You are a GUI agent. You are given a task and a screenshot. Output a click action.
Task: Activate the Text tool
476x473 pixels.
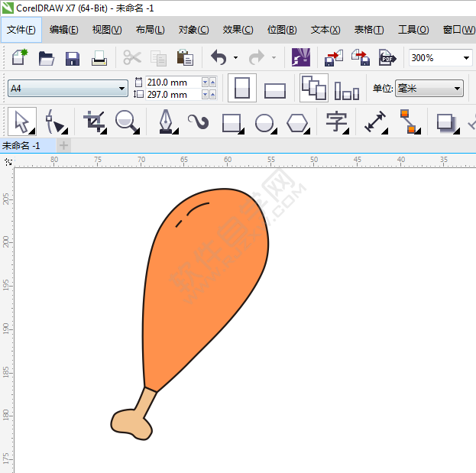pos(336,122)
